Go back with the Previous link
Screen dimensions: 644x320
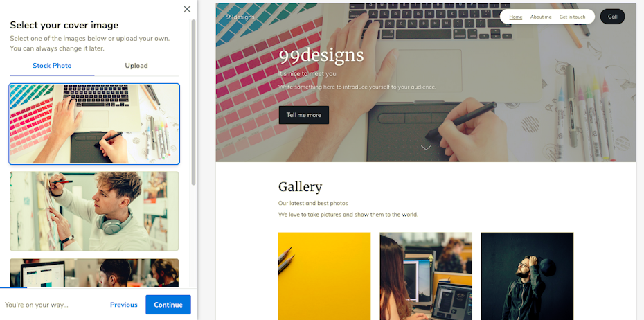124,305
